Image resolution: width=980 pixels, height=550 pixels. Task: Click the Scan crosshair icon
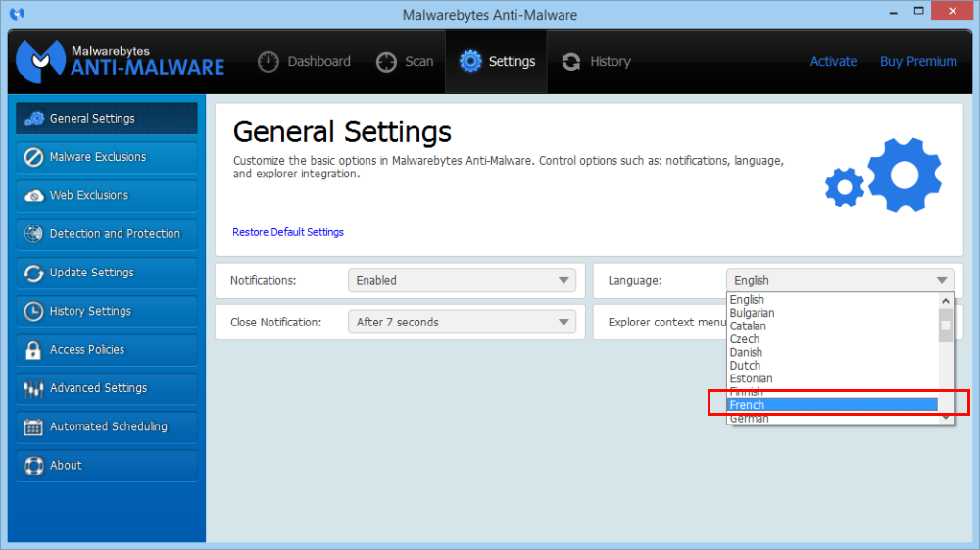(x=386, y=62)
